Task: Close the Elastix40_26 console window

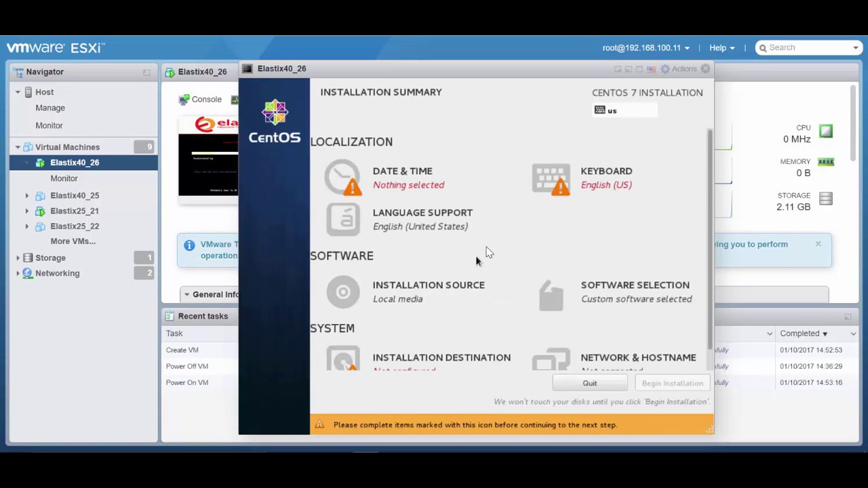Action: 705,68
